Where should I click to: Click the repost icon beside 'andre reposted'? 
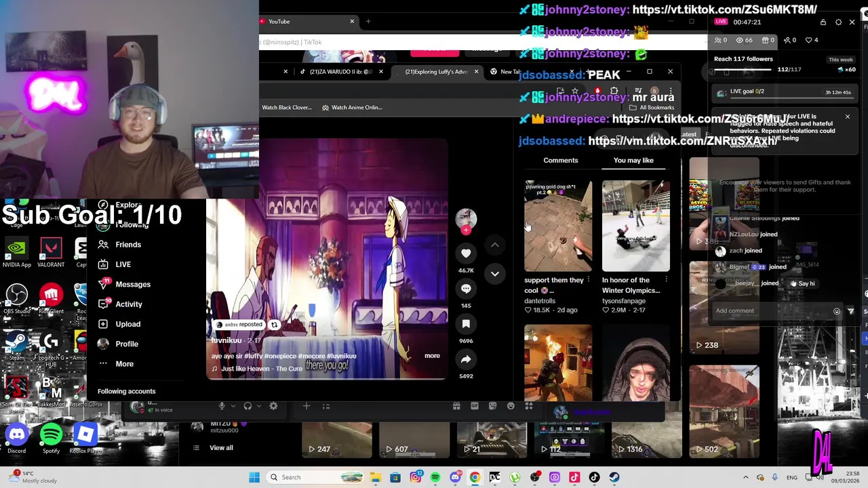click(274, 325)
